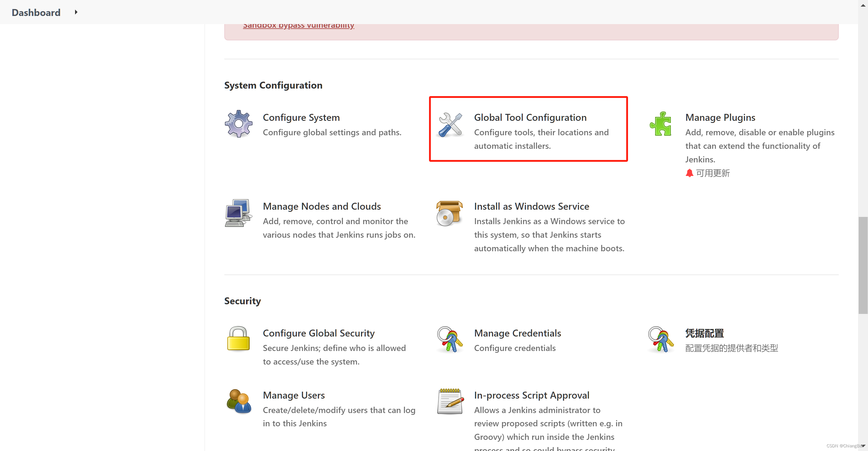Open the Sandbox bypass vulnerability link
The height and width of the screenshot is (451, 868).
[298, 25]
